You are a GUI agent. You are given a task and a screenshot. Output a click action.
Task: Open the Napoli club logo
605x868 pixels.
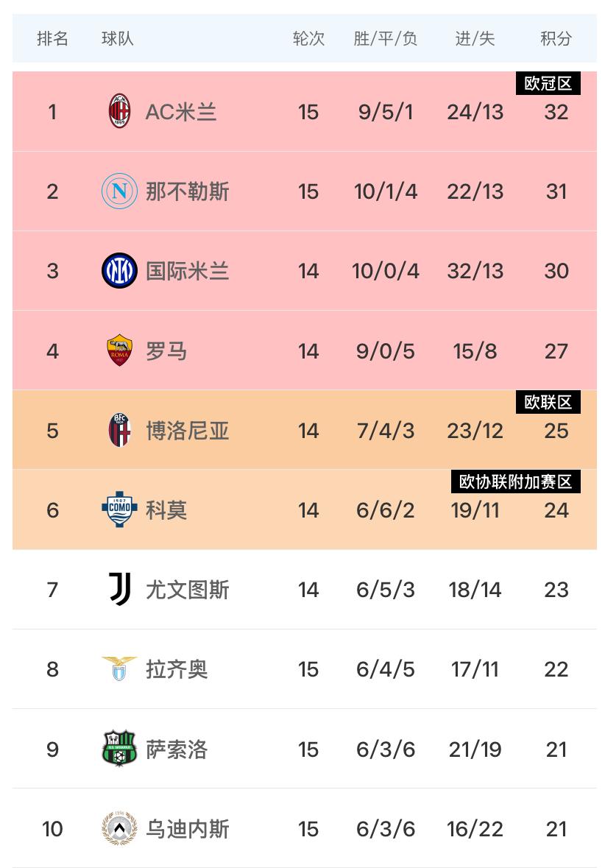tap(119, 191)
